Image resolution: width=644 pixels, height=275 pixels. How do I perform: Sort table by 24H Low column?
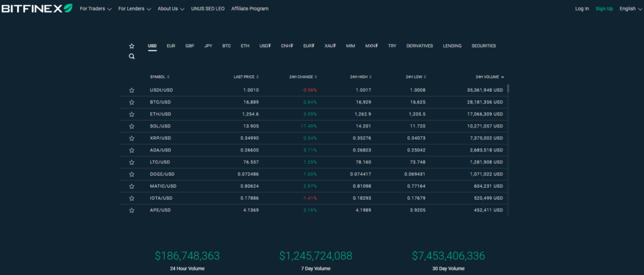(x=416, y=77)
